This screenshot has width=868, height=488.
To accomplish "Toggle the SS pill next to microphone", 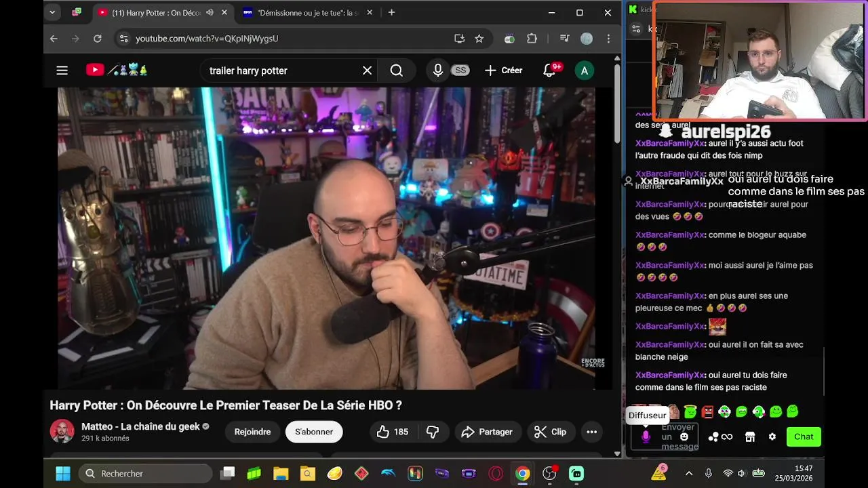I will point(460,70).
